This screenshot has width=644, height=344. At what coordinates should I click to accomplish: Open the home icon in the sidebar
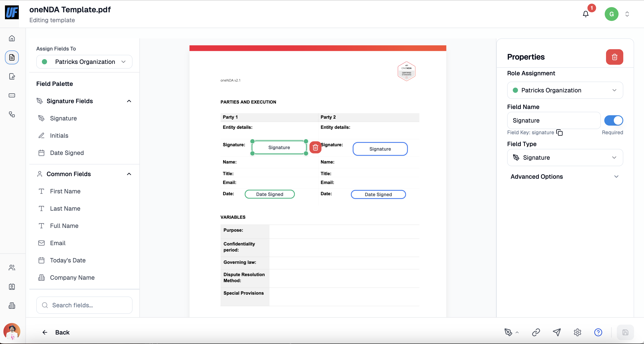point(12,38)
